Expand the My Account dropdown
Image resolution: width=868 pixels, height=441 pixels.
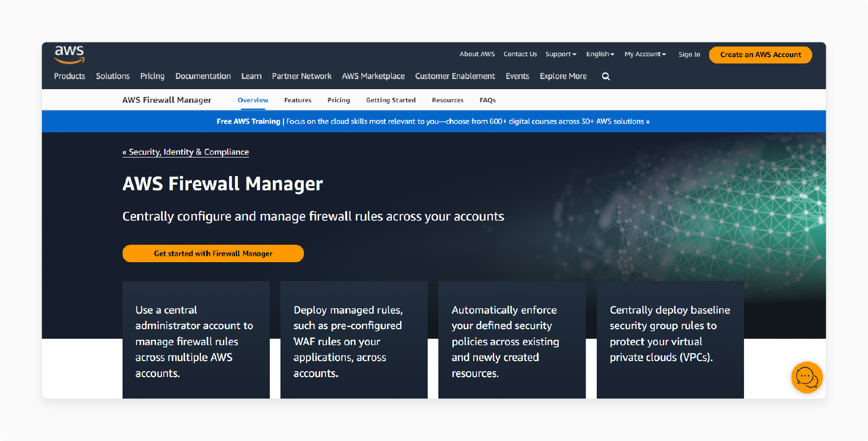click(x=645, y=54)
